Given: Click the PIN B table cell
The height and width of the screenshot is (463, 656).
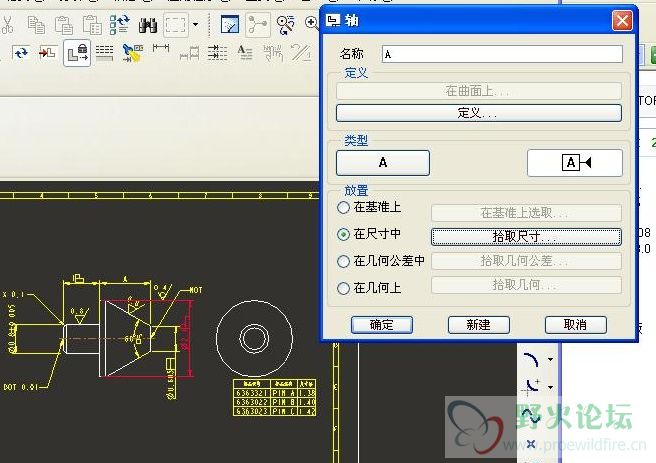Looking at the screenshot, I should click(284, 402).
